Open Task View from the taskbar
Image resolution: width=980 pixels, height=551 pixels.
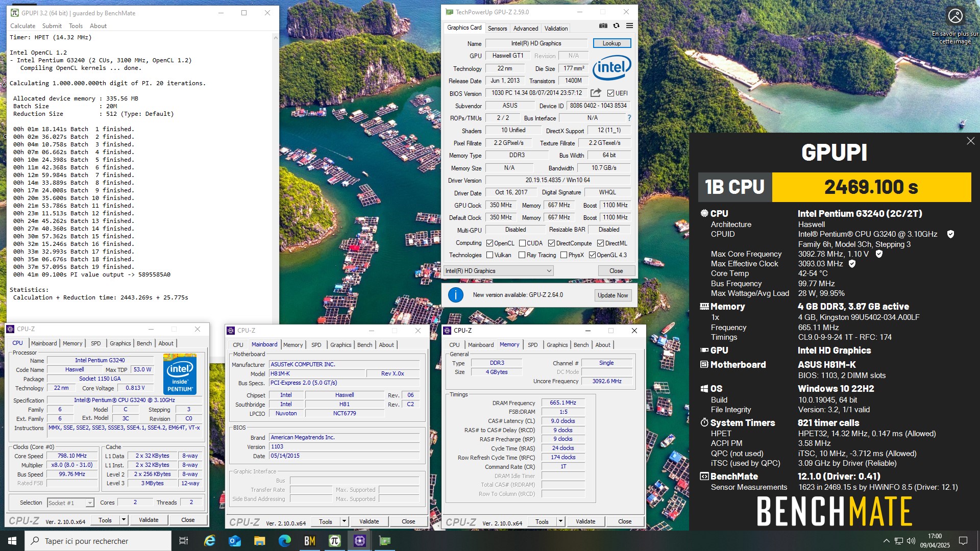(184, 541)
